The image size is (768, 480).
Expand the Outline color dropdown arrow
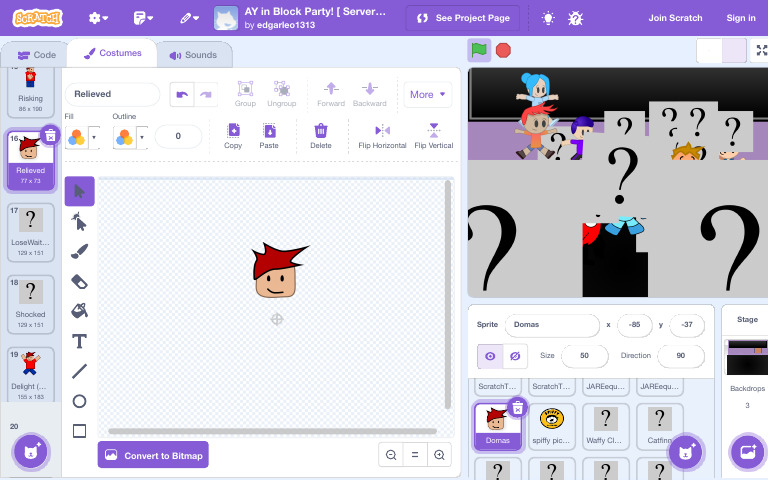point(142,137)
